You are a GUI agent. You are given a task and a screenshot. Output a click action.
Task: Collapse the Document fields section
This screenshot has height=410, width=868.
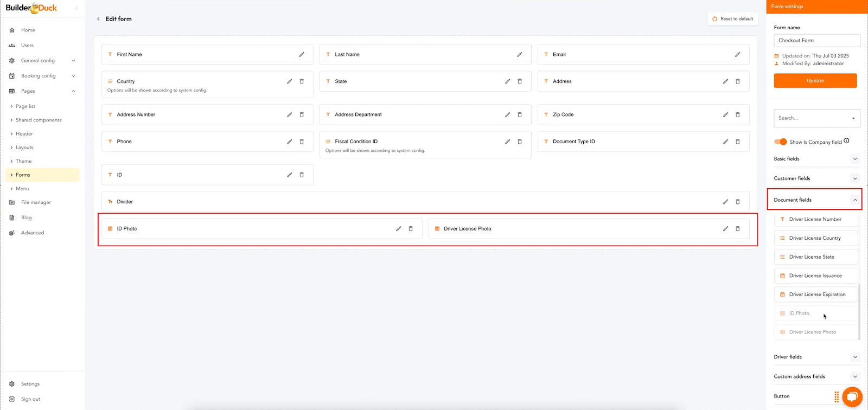(x=855, y=200)
